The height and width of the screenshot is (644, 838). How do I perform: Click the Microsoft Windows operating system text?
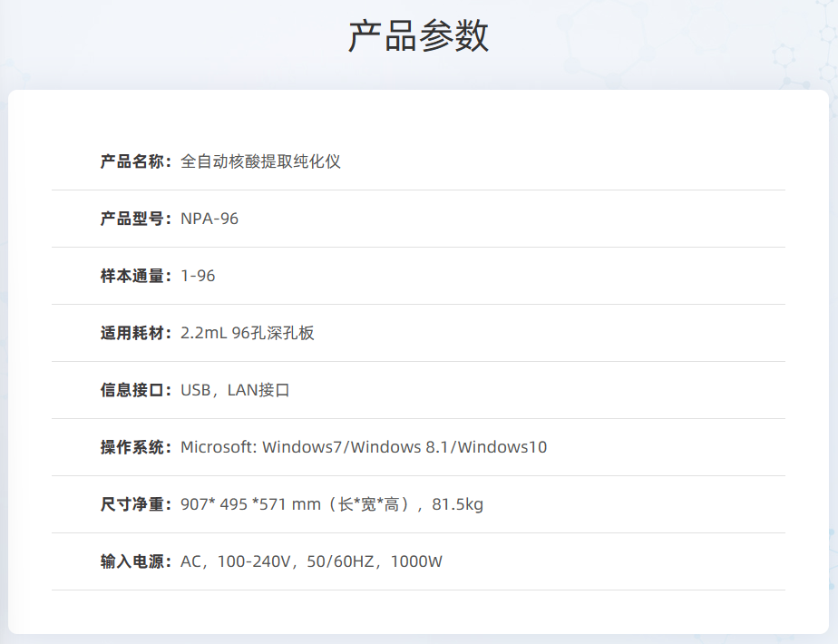pyautogui.click(x=364, y=447)
